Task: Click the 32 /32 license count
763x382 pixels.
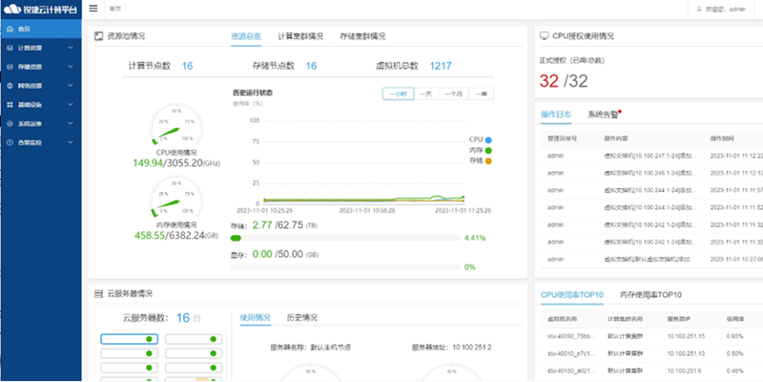Action: click(x=563, y=81)
